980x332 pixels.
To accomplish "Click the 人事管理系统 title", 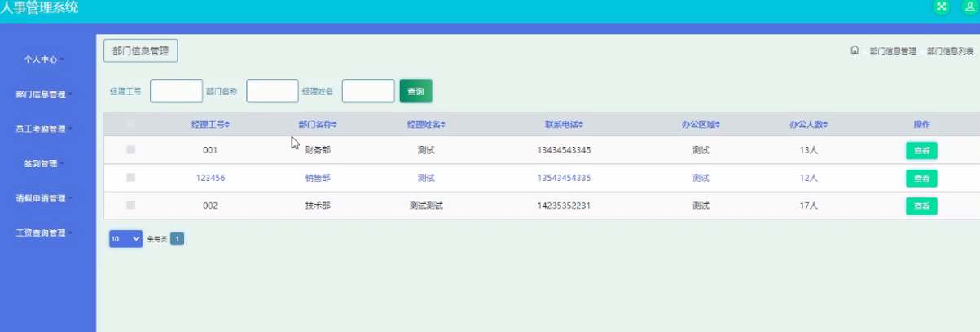I will point(40,7).
